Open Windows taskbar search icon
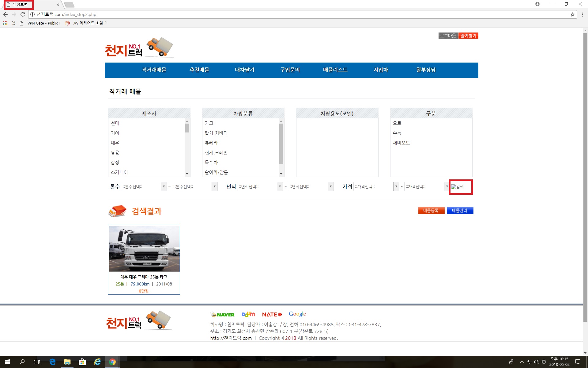This screenshot has width=588, height=368. pyautogui.click(x=22, y=362)
